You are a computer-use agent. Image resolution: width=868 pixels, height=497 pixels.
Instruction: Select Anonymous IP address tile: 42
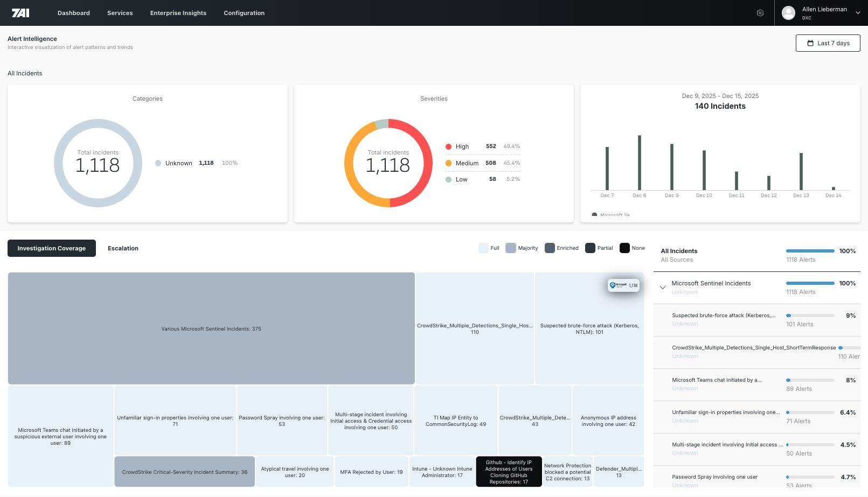click(608, 420)
